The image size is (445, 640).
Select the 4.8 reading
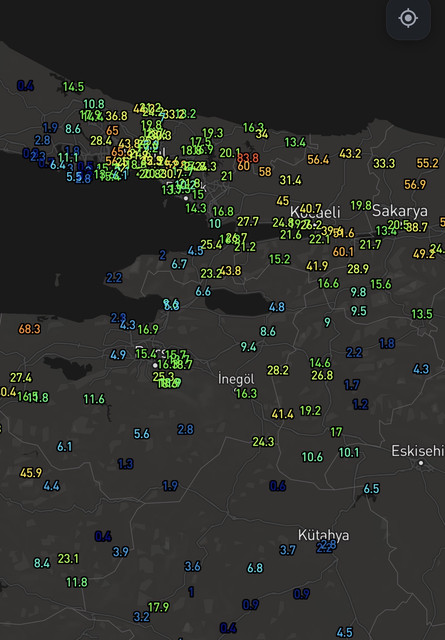click(x=277, y=307)
